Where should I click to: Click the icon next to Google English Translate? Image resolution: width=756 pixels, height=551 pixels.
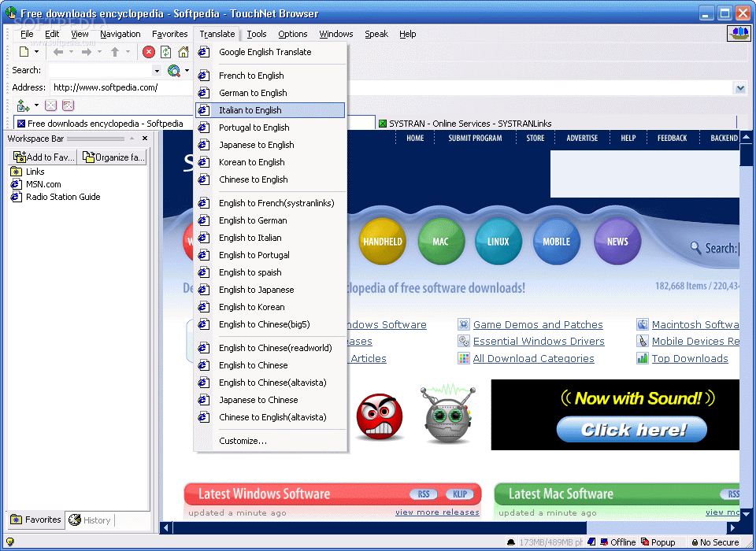click(203, 52)
